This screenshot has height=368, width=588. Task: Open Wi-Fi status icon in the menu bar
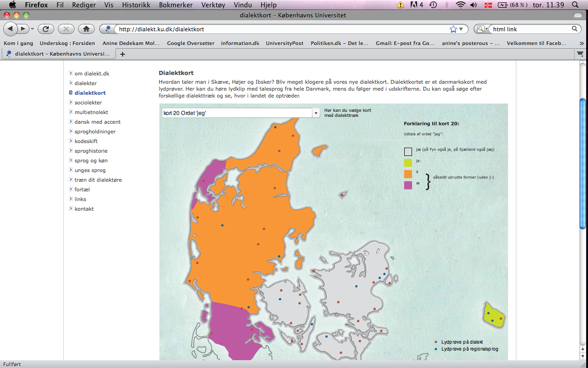[460, 5]
